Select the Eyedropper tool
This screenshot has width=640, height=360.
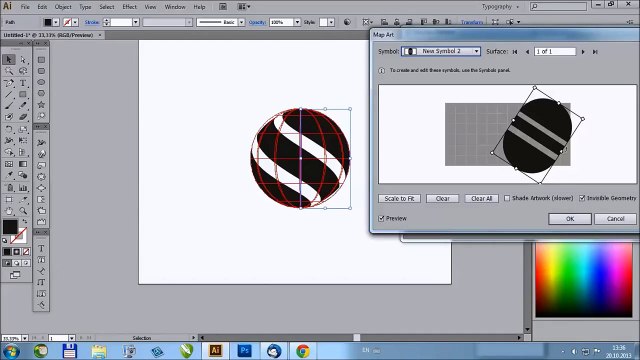click(9, 176)
